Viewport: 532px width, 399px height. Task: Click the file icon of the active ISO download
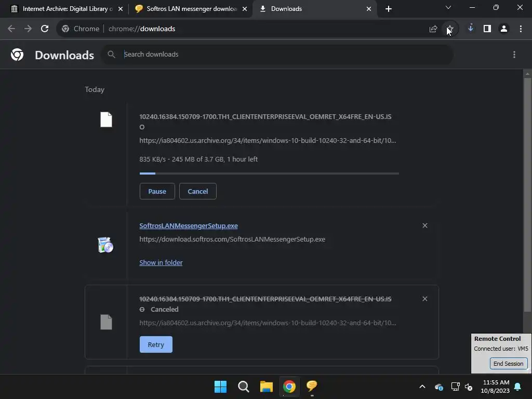(106, 119)
